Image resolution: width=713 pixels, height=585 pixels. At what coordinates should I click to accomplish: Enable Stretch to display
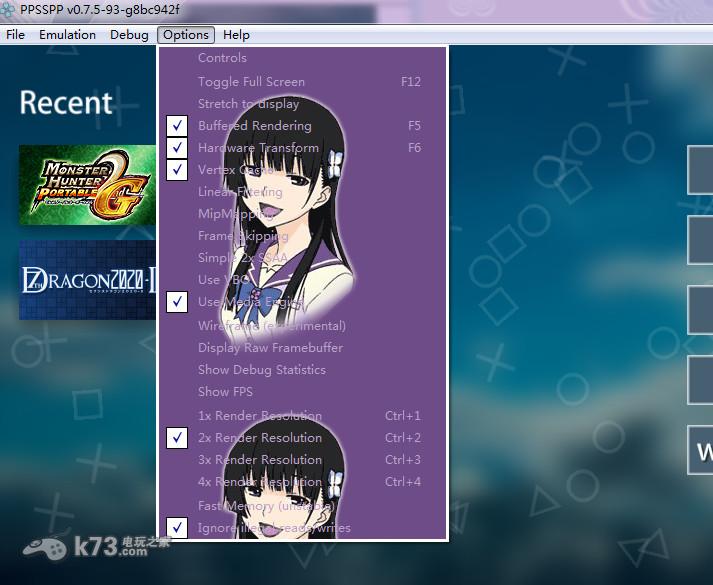248,104
